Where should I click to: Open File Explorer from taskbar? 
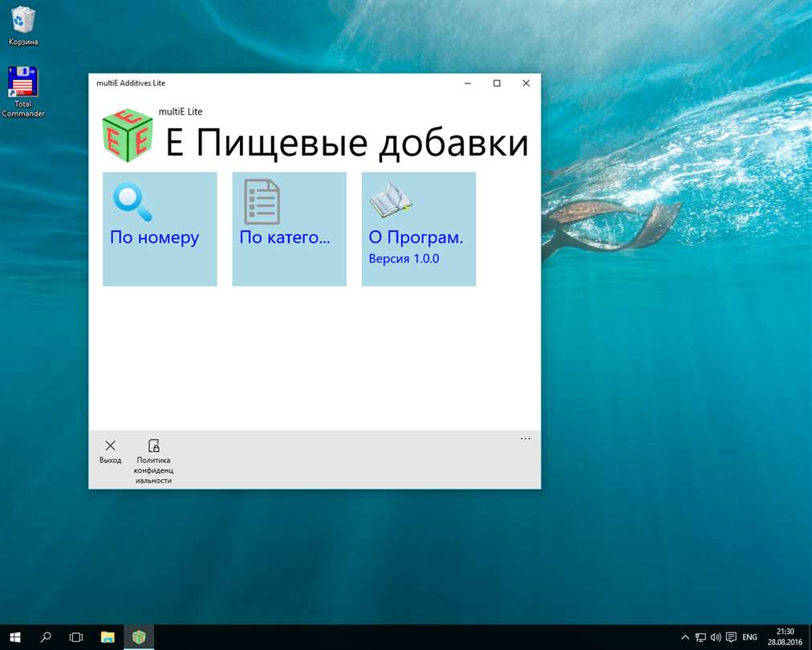(x=108, y=637)
